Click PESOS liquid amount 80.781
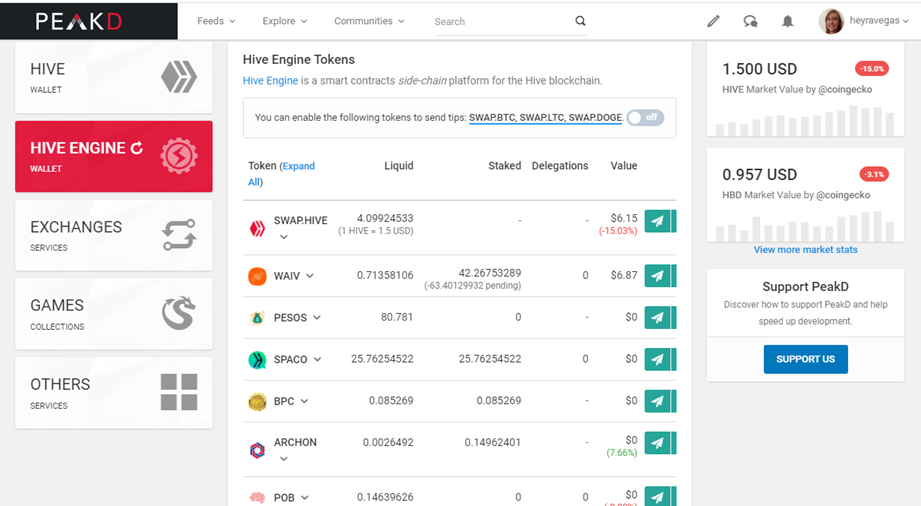921x506 pixels. (396, 317)
